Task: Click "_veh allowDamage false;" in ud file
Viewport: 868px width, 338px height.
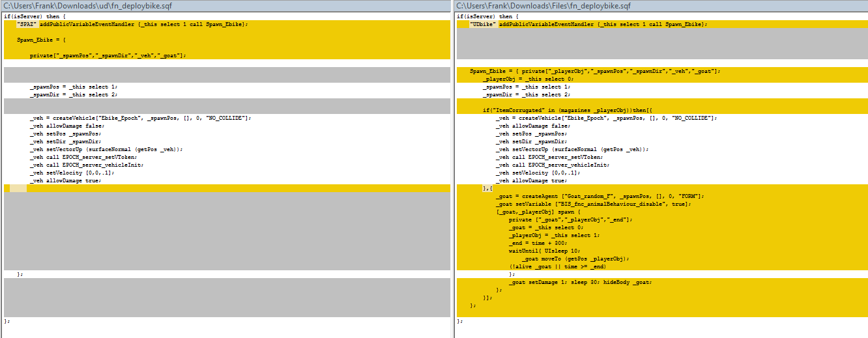Action: point(67,126)
